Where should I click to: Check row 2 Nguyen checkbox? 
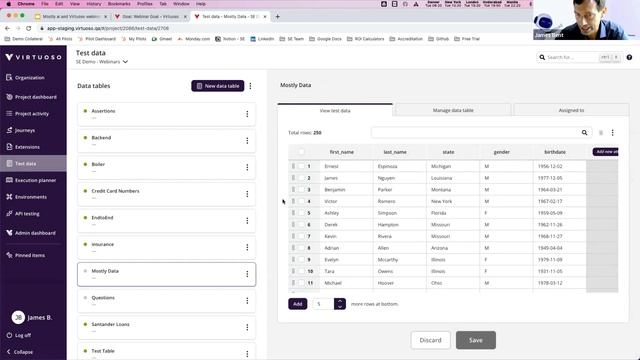[x=301, y=178]
